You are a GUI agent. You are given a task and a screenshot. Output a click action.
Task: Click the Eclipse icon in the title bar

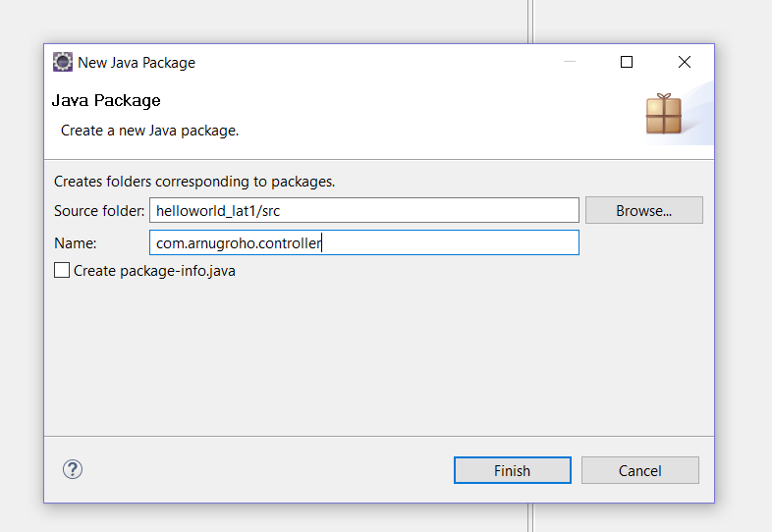pyautogui.click(x=62, y=63)
